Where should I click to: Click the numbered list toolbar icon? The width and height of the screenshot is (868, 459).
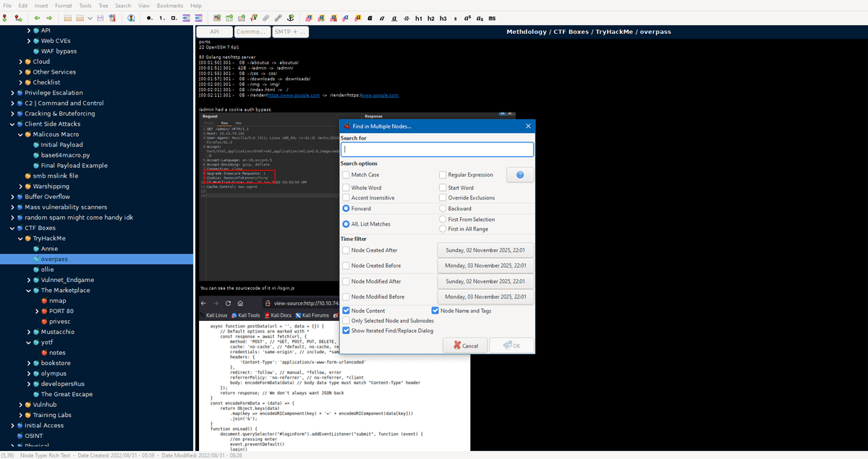[162, 17]
